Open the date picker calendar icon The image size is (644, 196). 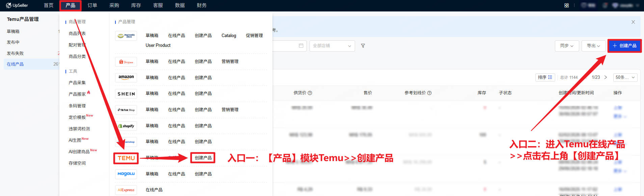pyautogui.click(x=301, y=45)
